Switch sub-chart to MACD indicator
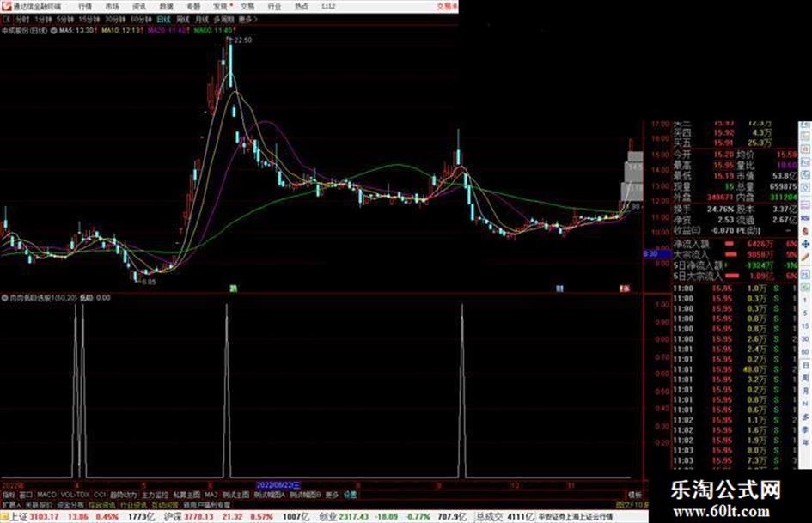This screenshot has height=523, width=812. (x=46, y=495)
